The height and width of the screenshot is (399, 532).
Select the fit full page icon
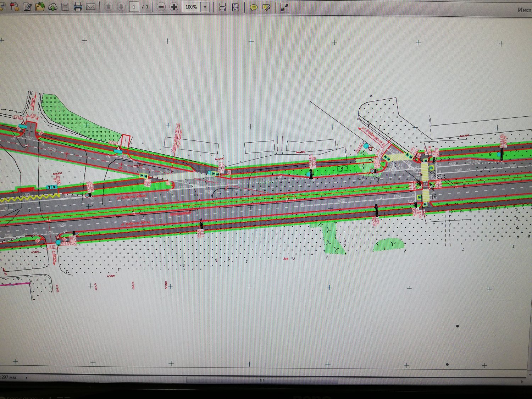235,7
